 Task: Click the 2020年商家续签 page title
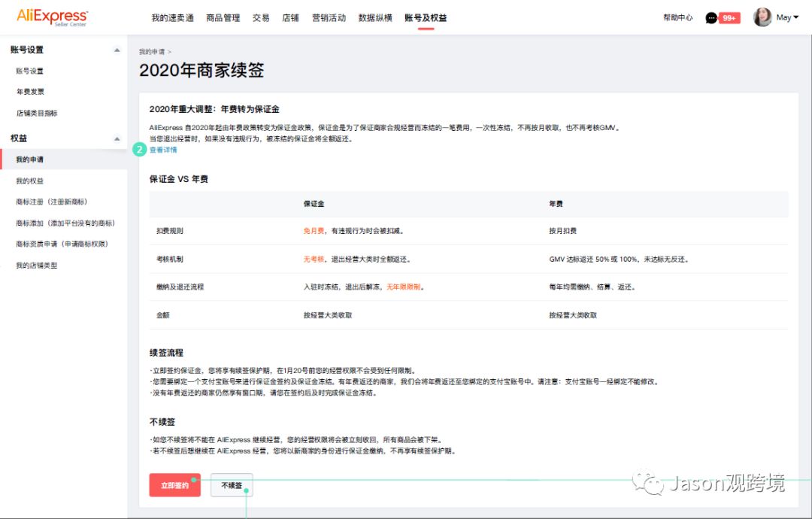point(201,70)
